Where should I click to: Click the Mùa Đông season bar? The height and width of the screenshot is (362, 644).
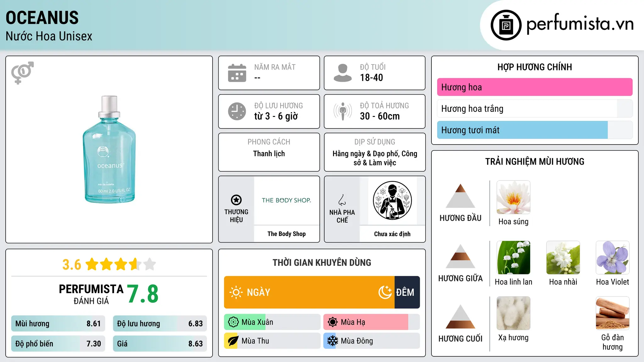point(372,341)
